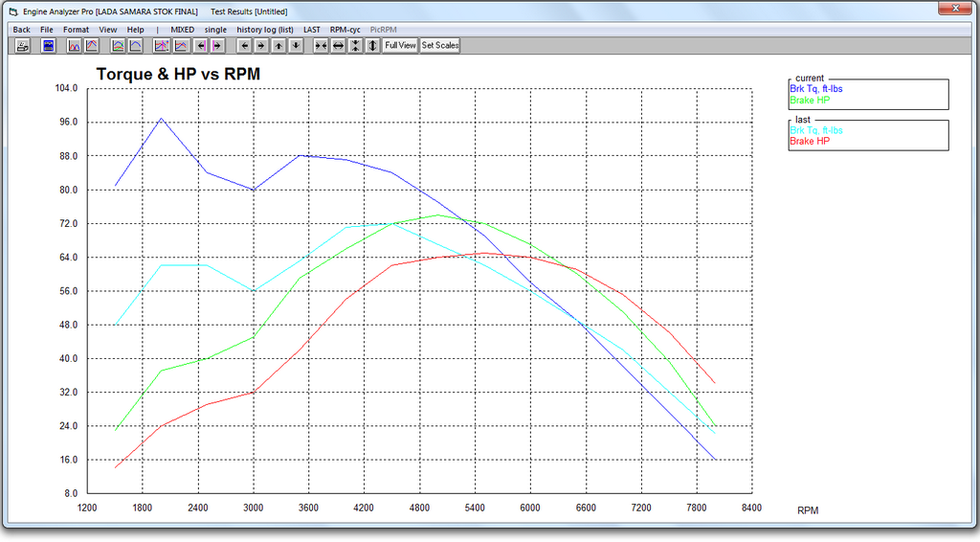The height and width of the screenshot is (542, 980).
Task: Shift graph right with right arrow icon
Action: tap(261, 45)
